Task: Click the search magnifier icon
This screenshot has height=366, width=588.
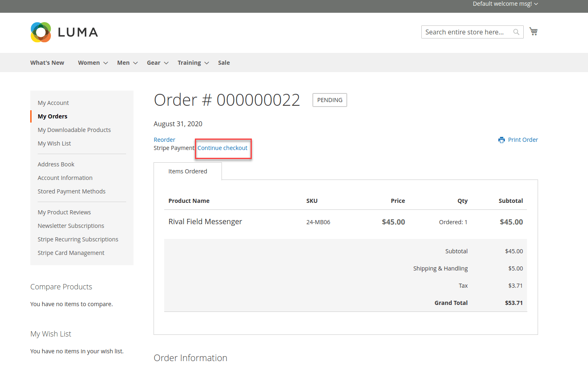Action: (516, 32)
